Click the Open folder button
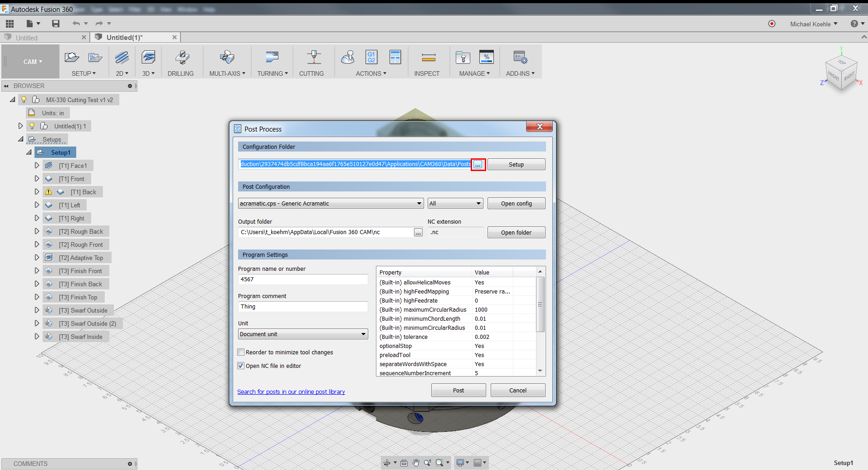This screenshot has height=470, width=868. pyautogui.click(x=516, y=232)
